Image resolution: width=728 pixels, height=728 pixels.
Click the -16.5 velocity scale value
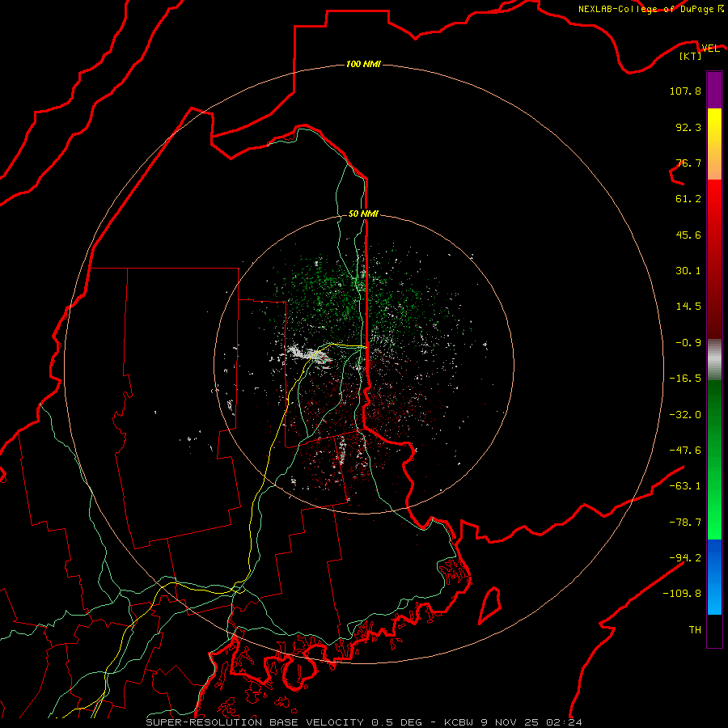[x=685, y=379]
